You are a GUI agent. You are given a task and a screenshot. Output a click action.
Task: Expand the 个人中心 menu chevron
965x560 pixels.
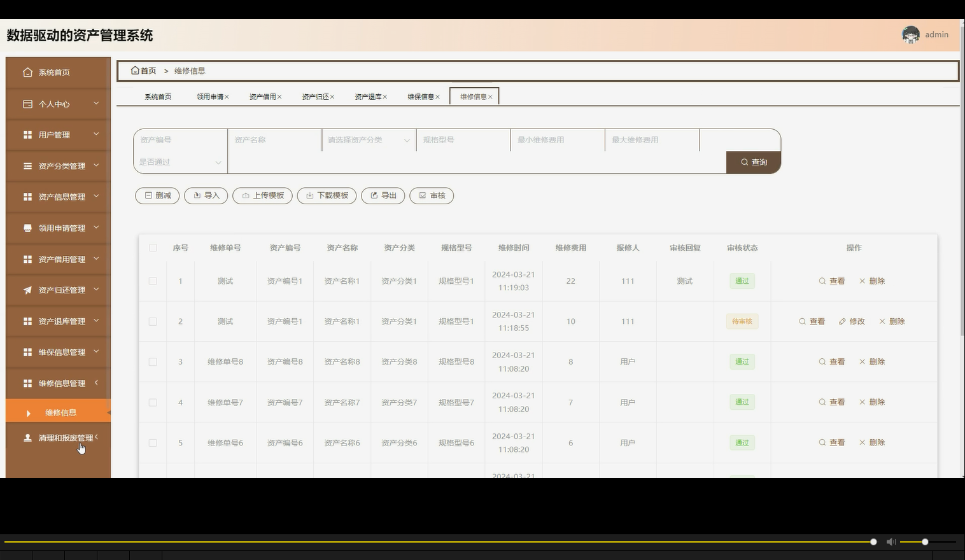pyautogui.click(x=96, y=103)
